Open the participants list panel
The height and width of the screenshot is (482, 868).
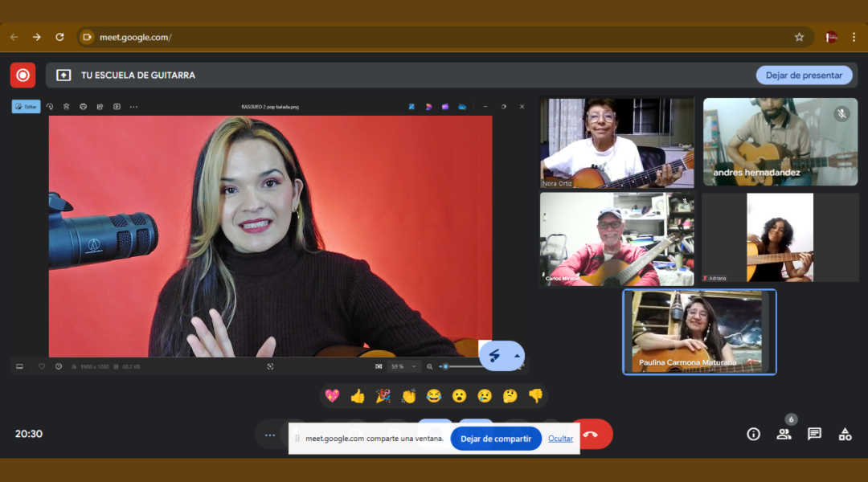click(x=784, y=435)
